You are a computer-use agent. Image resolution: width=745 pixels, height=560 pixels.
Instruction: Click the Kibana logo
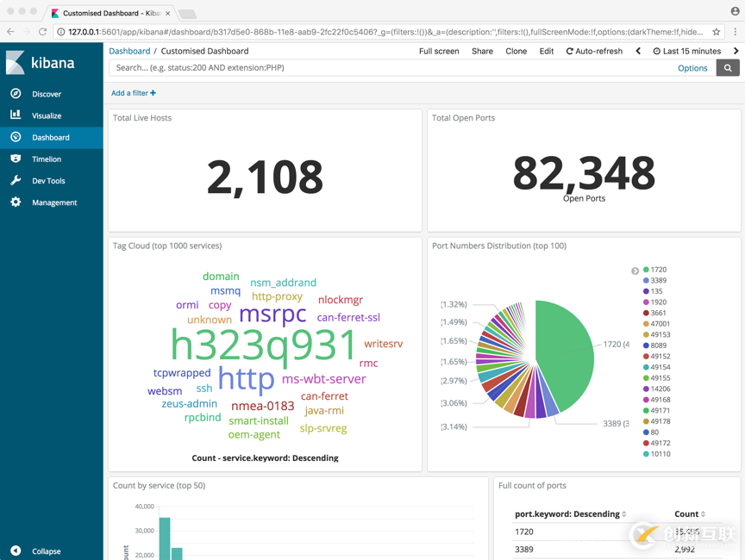(x=40, y=63)
